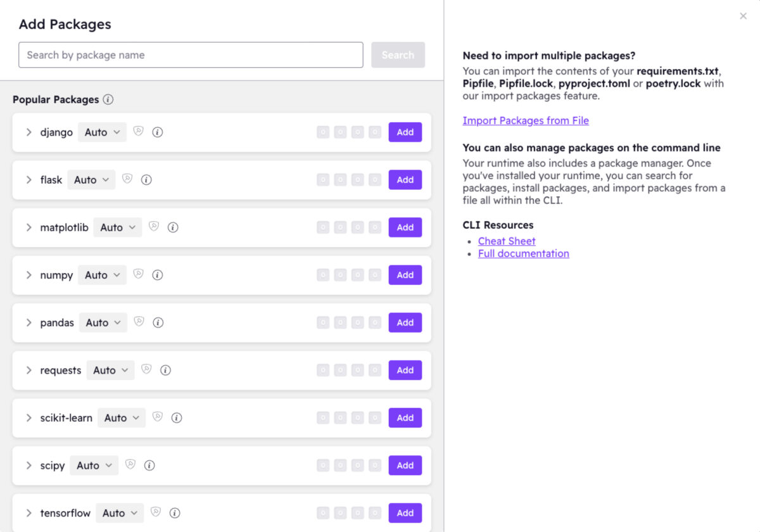The width and height of the screenshot is (760, 532).
Task: Expand the pandas package details chevron
Action: (28, 322)
